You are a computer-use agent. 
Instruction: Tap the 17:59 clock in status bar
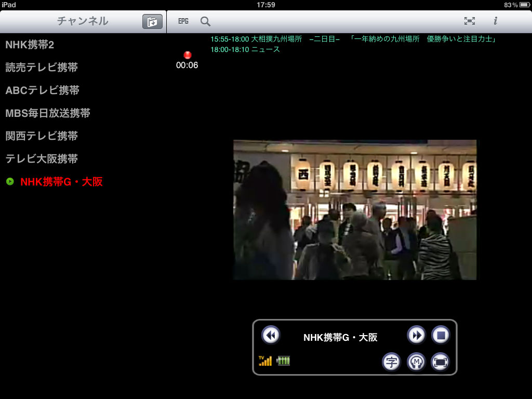265,5
